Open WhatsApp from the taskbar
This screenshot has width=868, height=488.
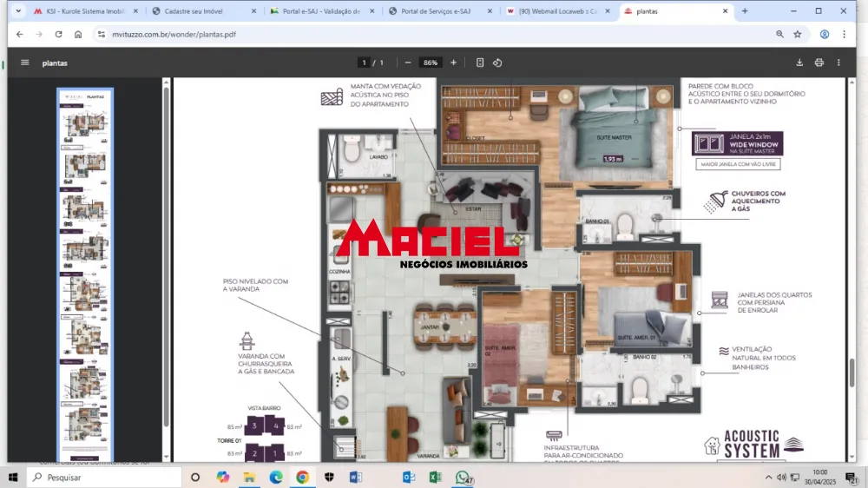463,477
